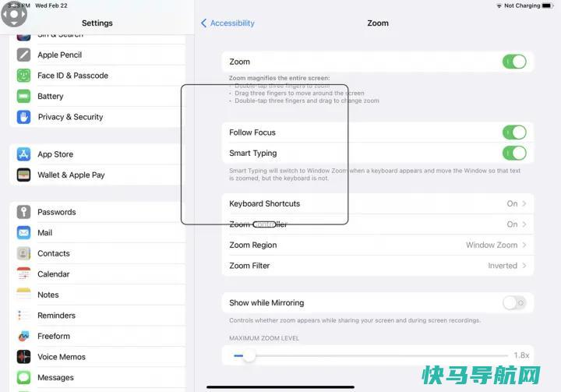
Task: Select Privacy & Security in sidebar
Action: pyautogui.click(x=97, y=117)
